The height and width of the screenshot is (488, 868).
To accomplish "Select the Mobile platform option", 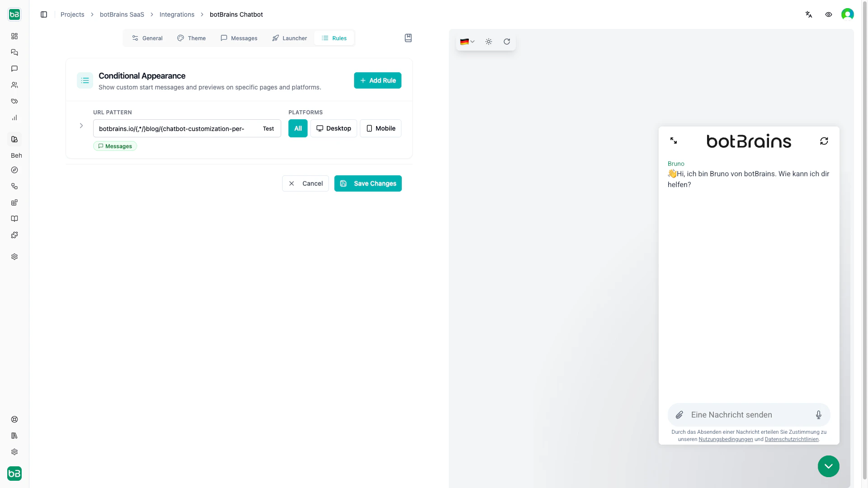I will (381, 128).
